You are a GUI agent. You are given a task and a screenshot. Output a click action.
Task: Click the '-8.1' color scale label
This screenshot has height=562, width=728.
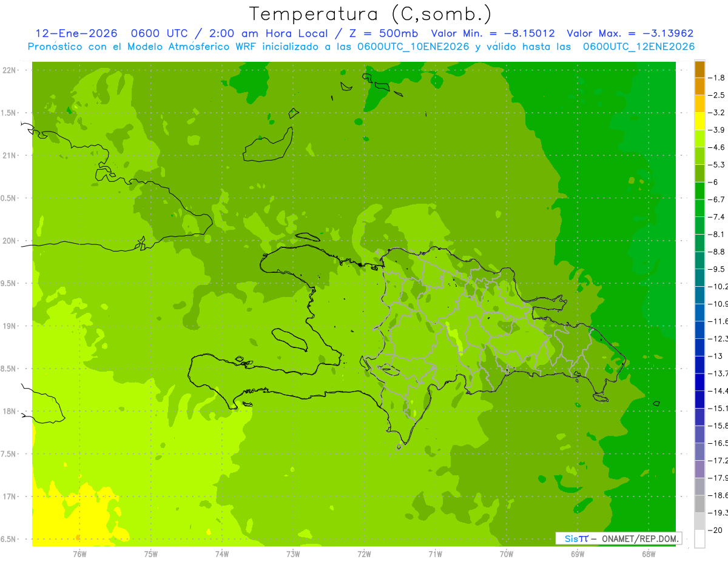717,234
